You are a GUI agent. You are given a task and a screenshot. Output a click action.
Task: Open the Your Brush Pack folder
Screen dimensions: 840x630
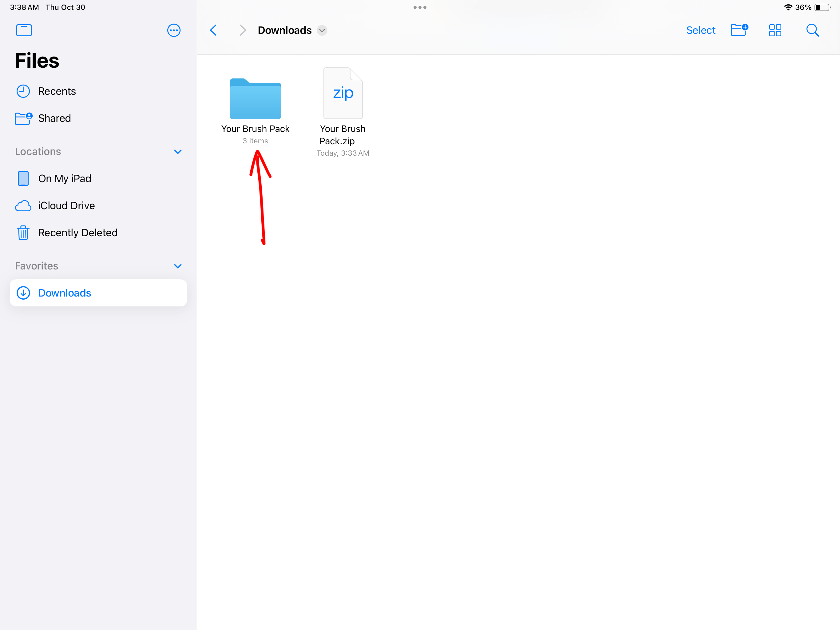pos(255,99)
